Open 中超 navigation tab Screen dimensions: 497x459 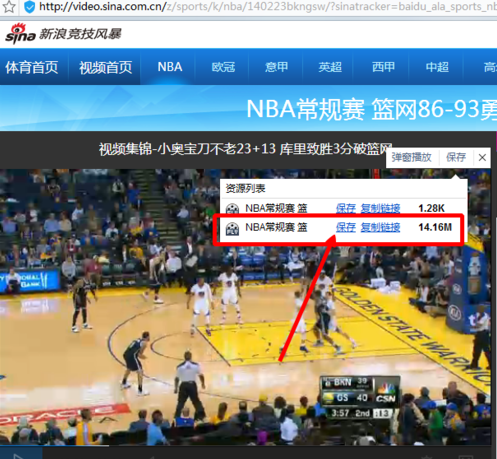pyautogui.click(x=437, y=67)
